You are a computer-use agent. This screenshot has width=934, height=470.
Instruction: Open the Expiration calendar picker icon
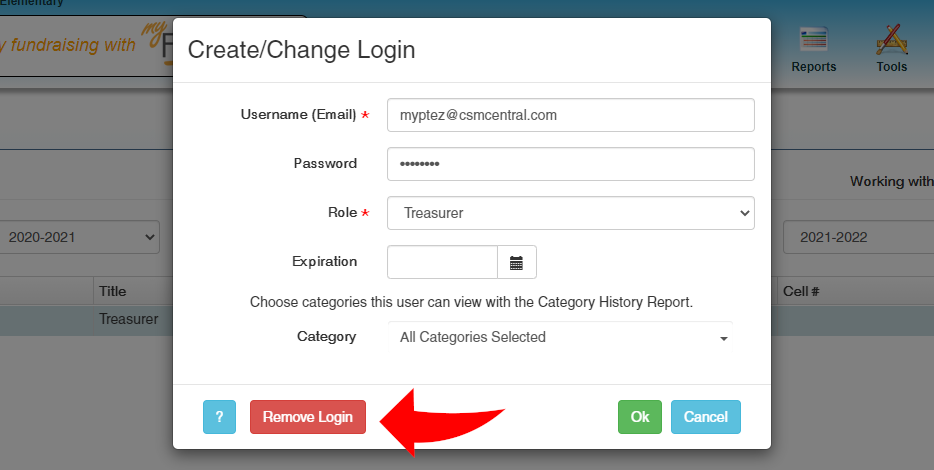coord(517,262)
